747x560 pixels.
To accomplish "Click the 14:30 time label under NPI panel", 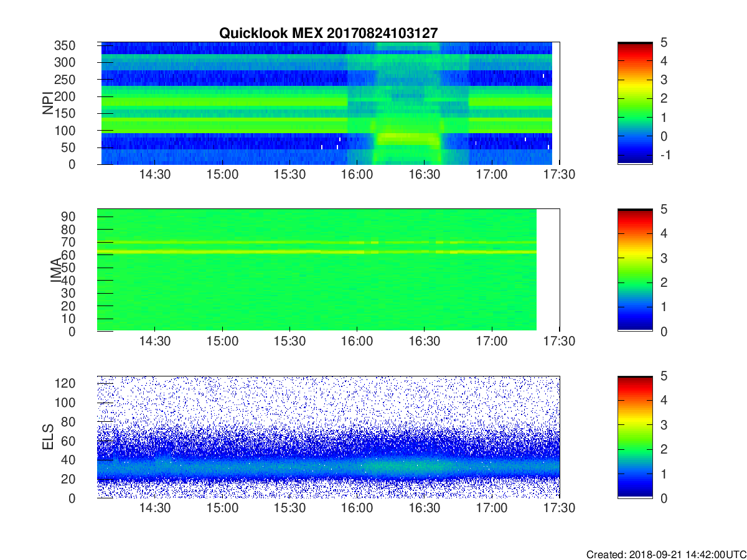I will (155, 175).
